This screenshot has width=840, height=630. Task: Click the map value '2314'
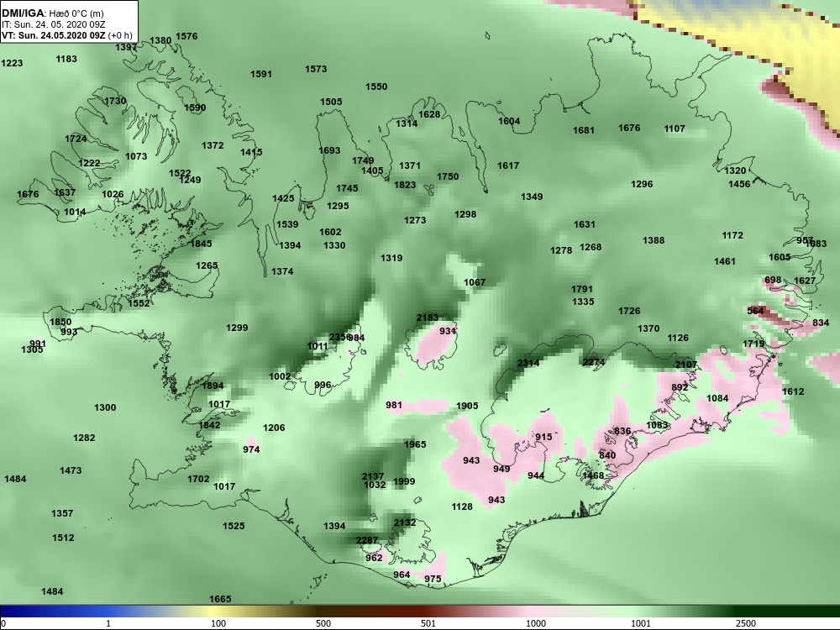(528, 363)
